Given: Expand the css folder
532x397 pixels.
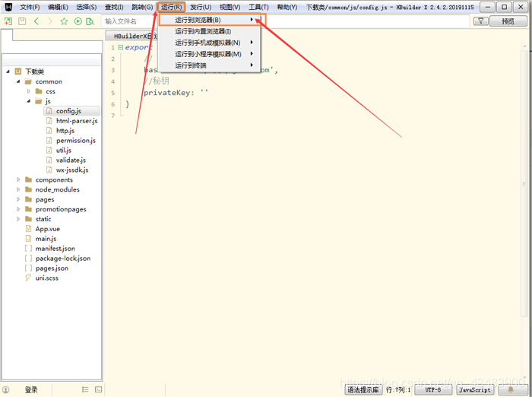Looking at the screenshot, I should (29, 91).
